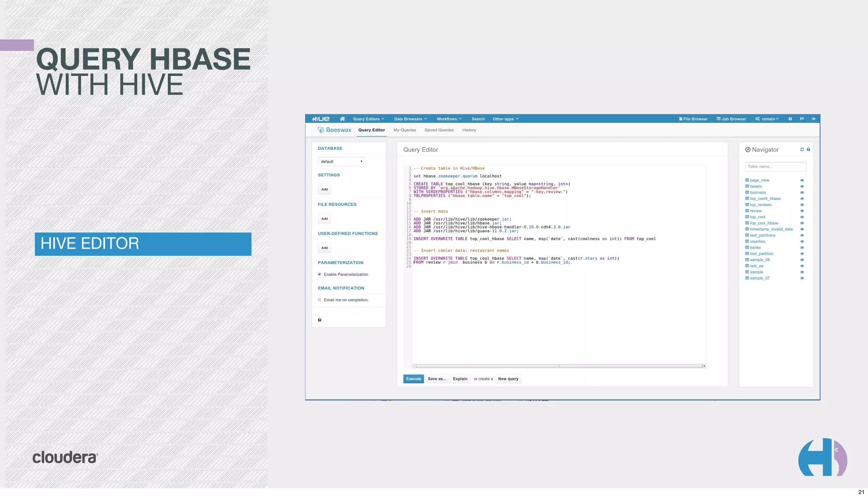This screenshot has height=497, width=868.
Task: Add a setting under Settings
Action: [x=324, y=189]
